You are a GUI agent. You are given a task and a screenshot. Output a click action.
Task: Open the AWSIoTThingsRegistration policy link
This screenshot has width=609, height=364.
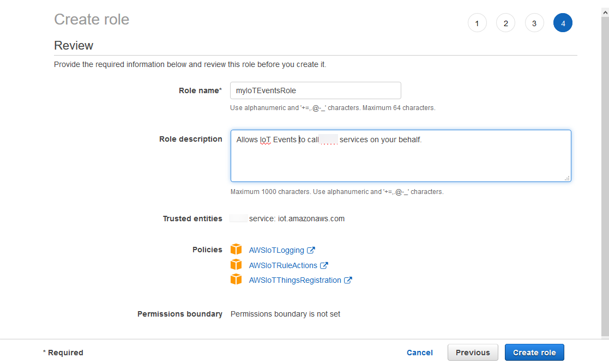[295, 280]
